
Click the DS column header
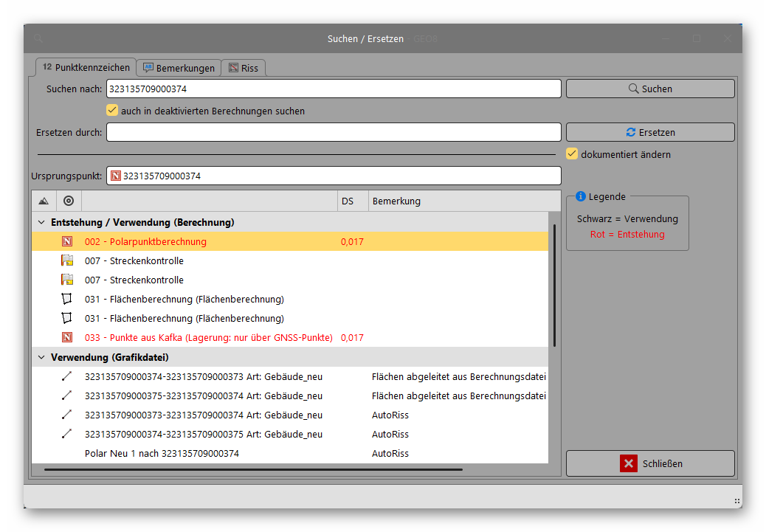[x=353, y=201]
